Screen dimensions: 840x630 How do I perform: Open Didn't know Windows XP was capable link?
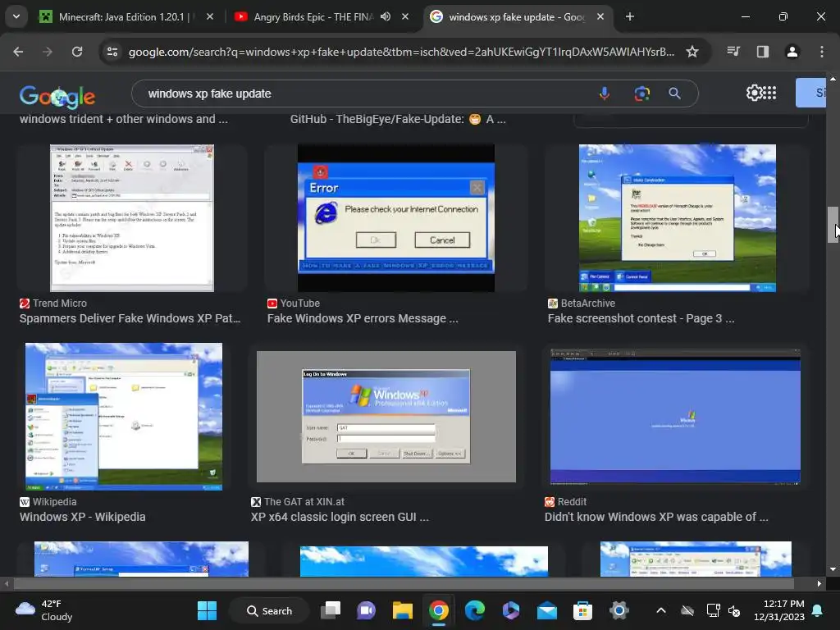click(656, 517)
